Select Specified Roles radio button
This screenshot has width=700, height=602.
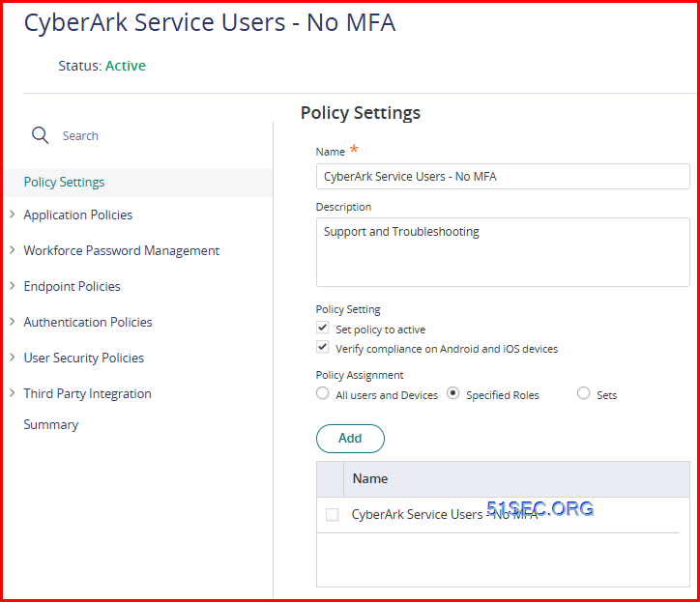coord(452,393)
